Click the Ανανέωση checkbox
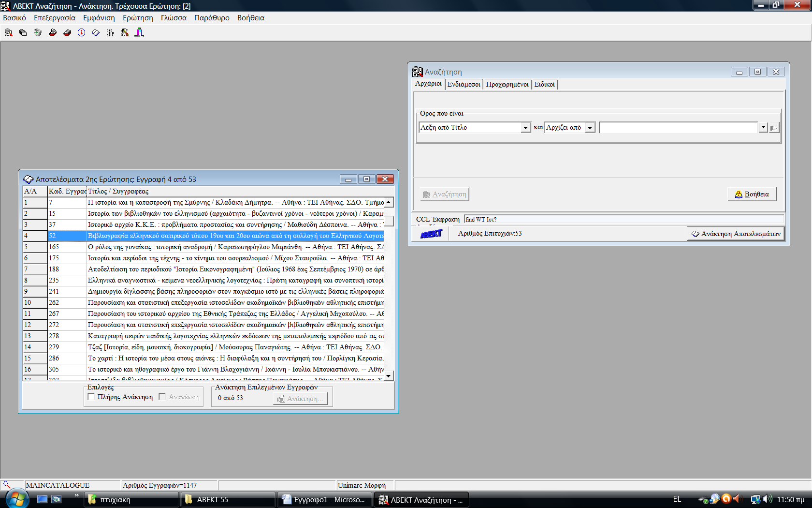This screenshot has width=812, height=508. coord(162,397)
